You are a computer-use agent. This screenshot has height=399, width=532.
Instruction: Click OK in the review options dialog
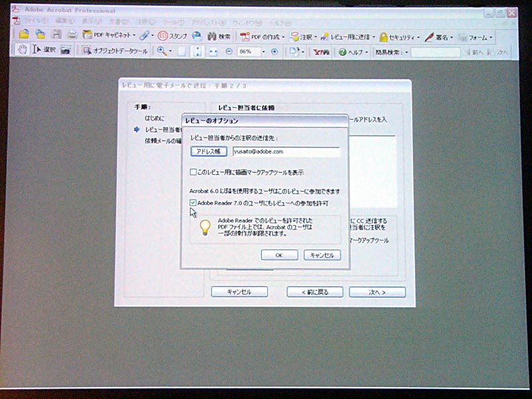click(279, 255)
